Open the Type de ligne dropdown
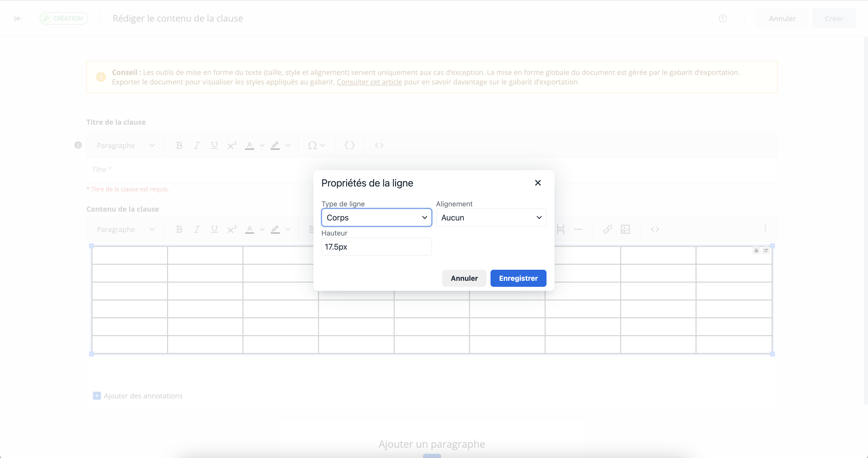 point(376,217)
